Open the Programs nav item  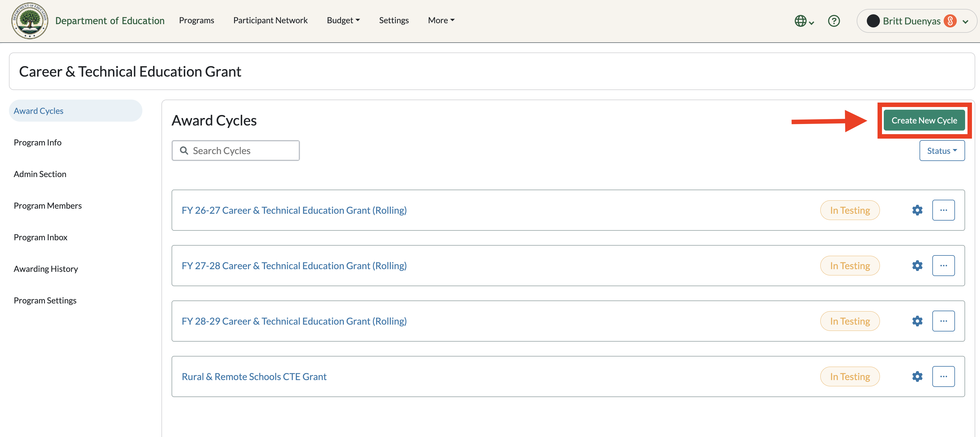197,21
